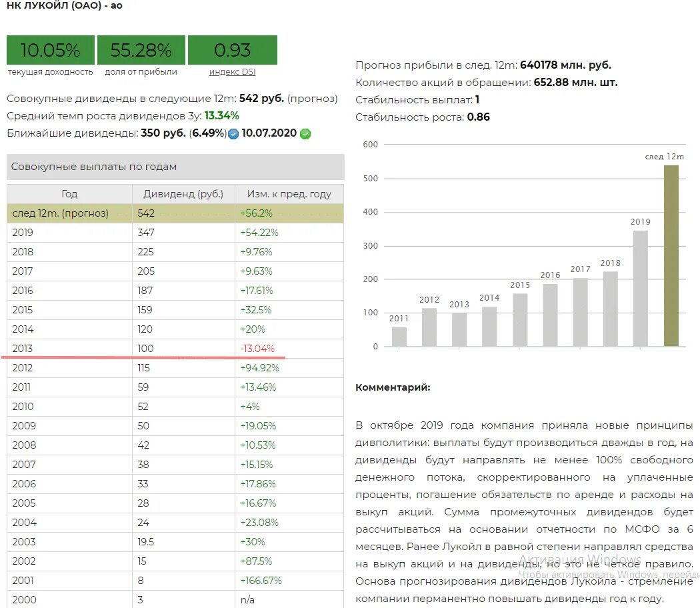Click the 2013 year cell
The height and width of the screenshot is (608, 700).
tap(69, 349)
